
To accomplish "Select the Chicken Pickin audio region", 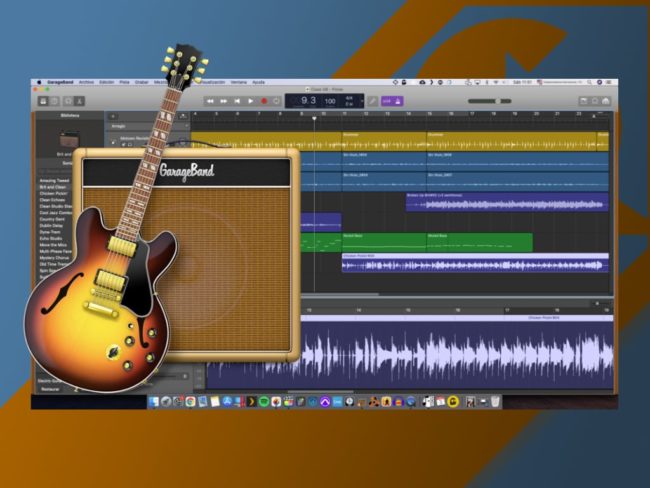I will tap(475, 263).
